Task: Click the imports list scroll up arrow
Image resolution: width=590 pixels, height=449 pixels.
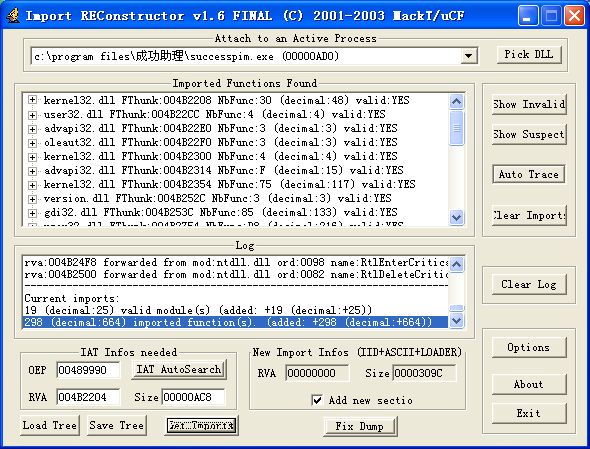Action: click(x=457, y=101)
